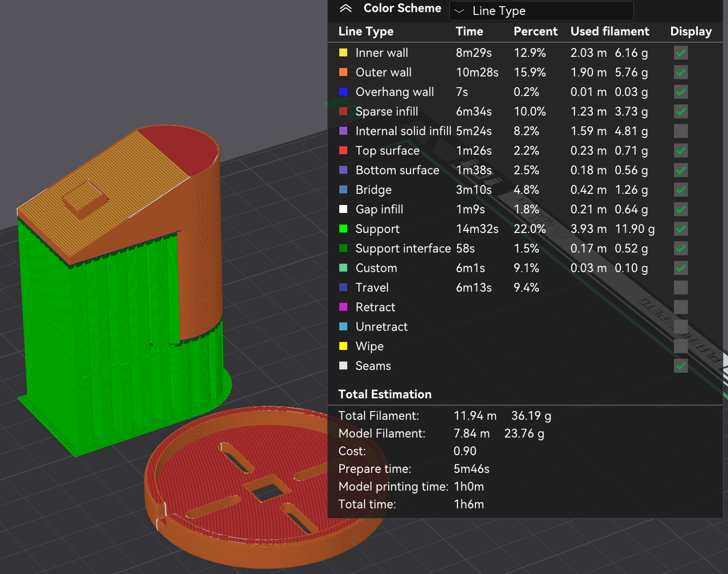Viewport: 728px width, 574px height.
Task: Click the white Gap infill swatch
Action: pyautogui.click(x=343, y=209)
